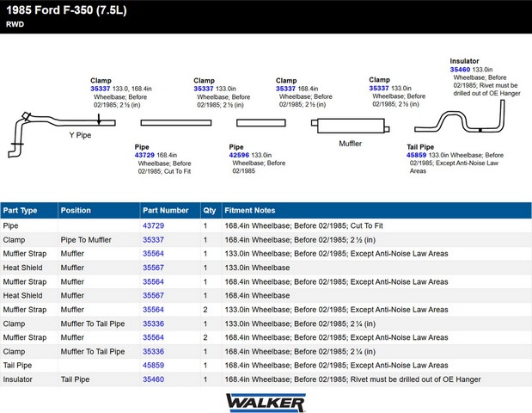The width and height of the screenshot is (532, 413).
Task: Open 35564 in first Muffler Strap row
Action: tap(153, 254)
